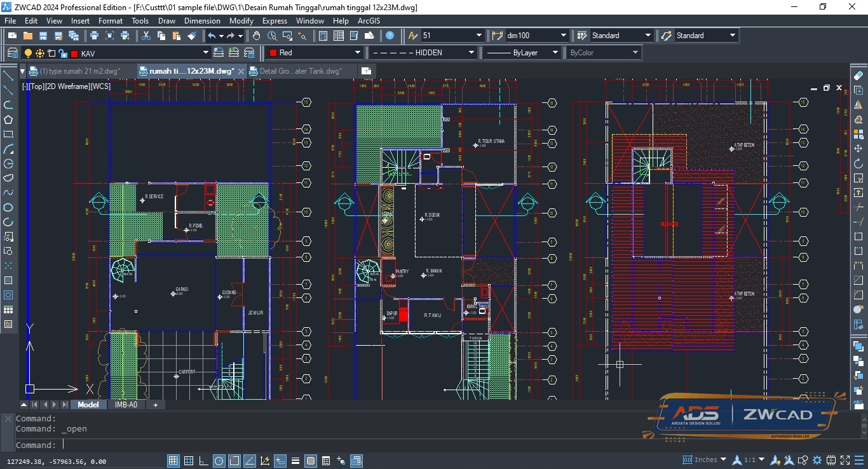
Task: Open the Dimension menu
Action: click(202, 21)
